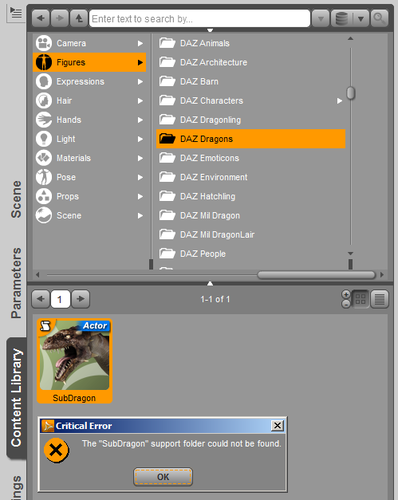398x500 pixels.
Task: Click the back navigation arrow in toolbar
Action: coord(41,19)
